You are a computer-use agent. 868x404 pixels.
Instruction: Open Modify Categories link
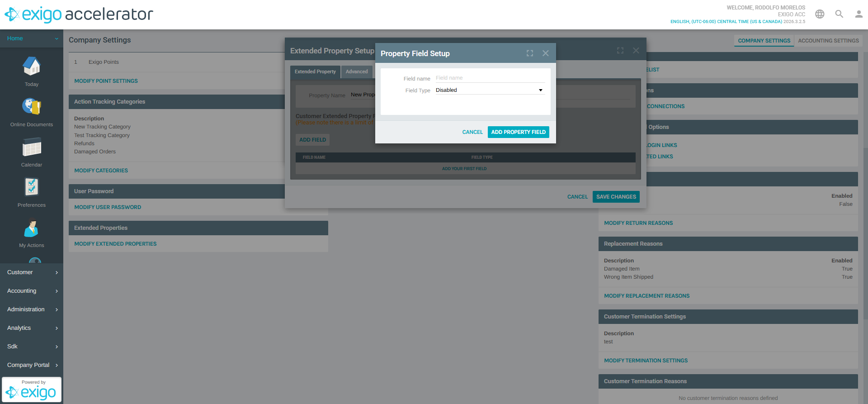tap(101, 171)
